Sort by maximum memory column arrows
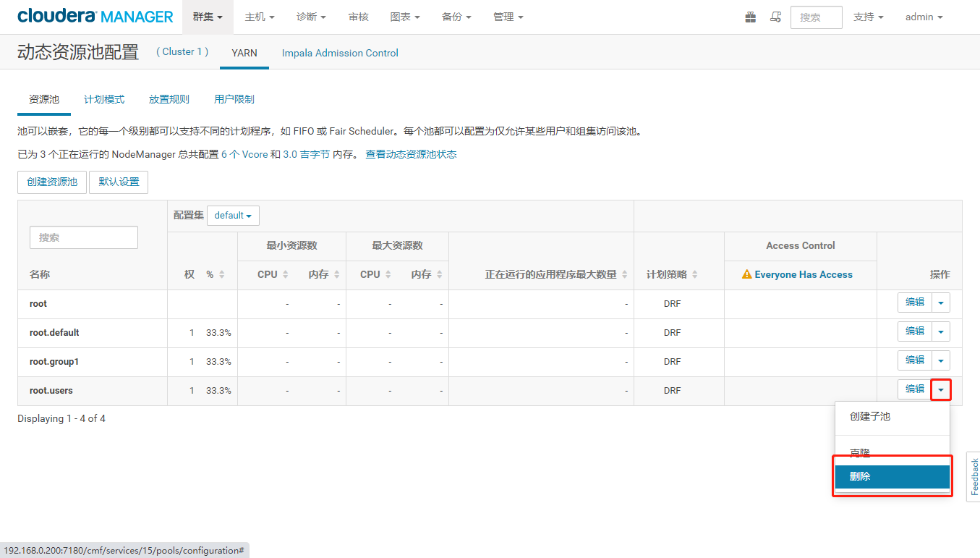The image size is (980, 558). coord(439,274)
